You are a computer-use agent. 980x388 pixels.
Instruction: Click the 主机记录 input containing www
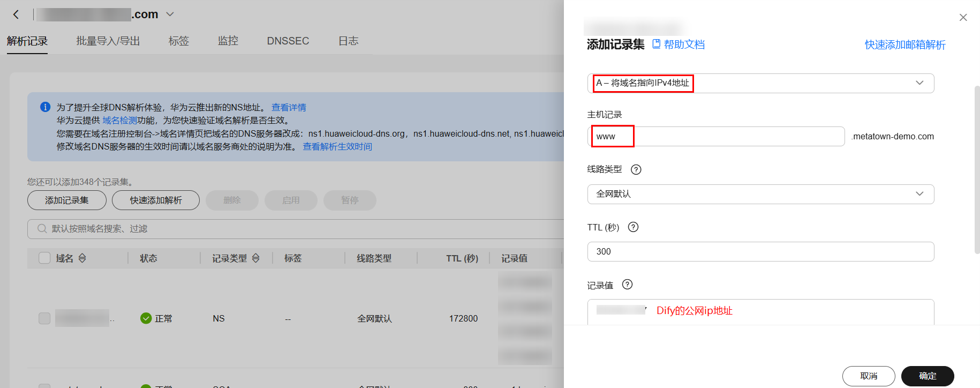click(x=716, y=136)
